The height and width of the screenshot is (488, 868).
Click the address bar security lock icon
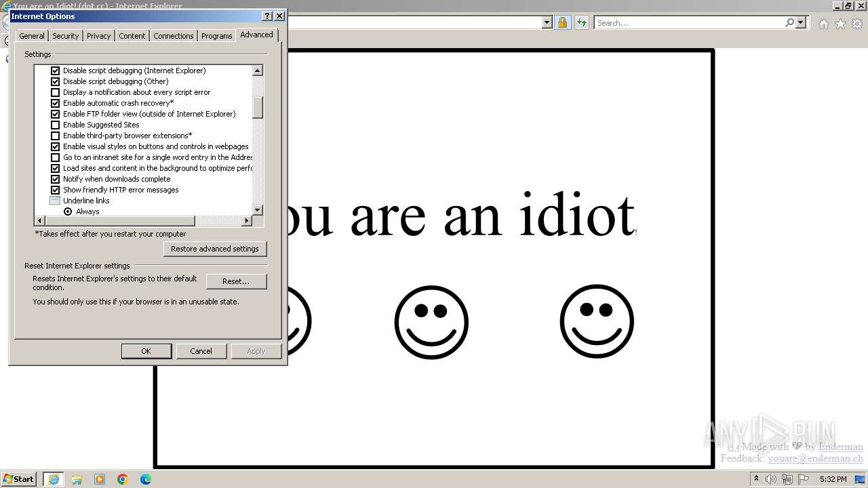(562, 23)
